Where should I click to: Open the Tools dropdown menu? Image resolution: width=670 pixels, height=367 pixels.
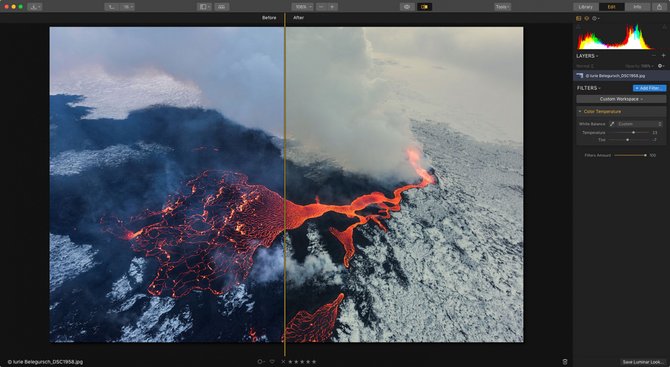502,7
